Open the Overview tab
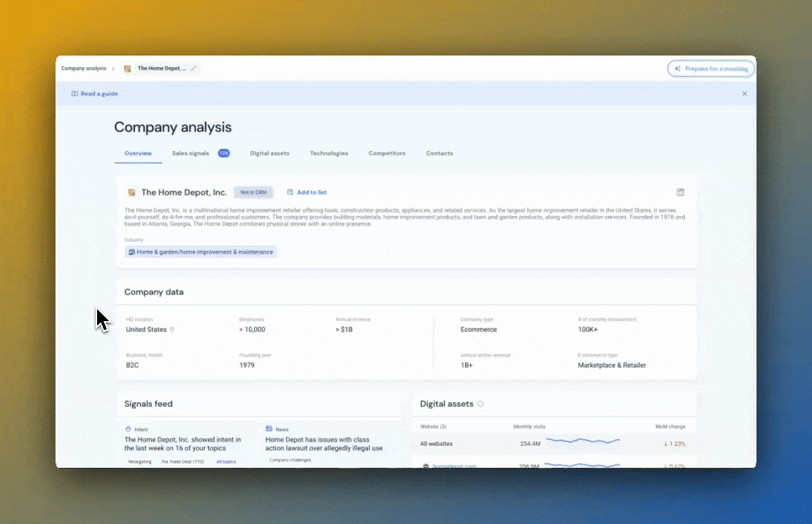The image size is (812, 524). tap(138, 153)
